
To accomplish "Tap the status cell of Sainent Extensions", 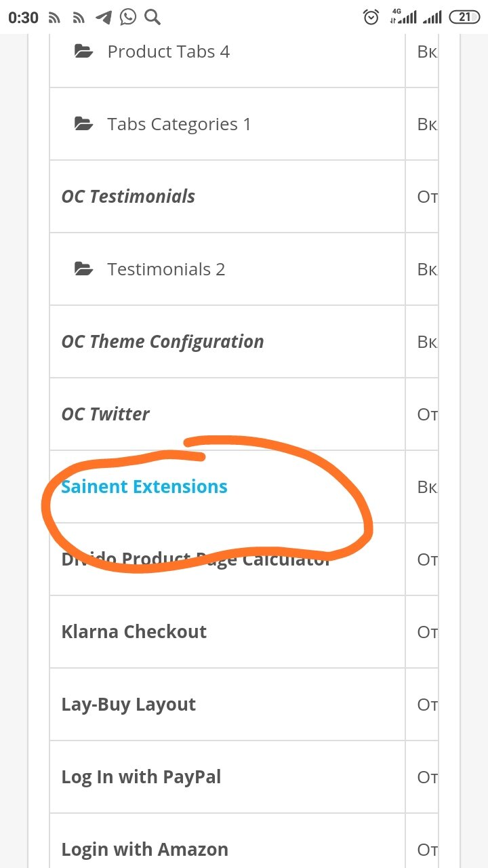I will (426, 487).
